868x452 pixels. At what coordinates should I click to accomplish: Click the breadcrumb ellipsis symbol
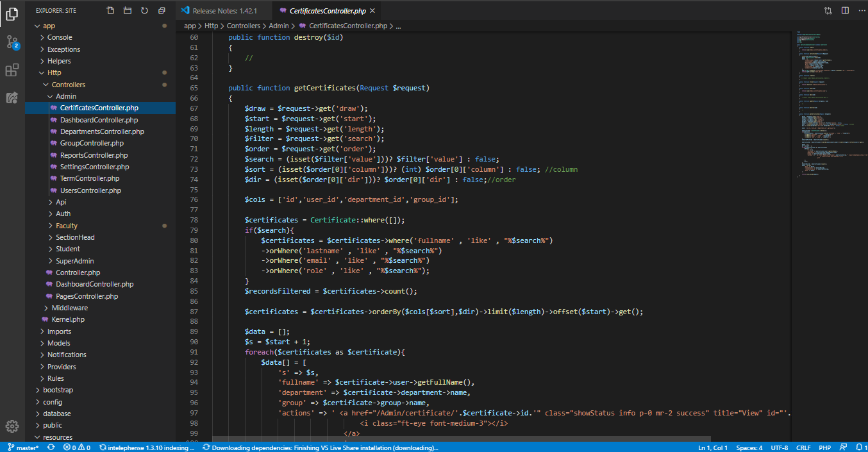pos(398,26)
